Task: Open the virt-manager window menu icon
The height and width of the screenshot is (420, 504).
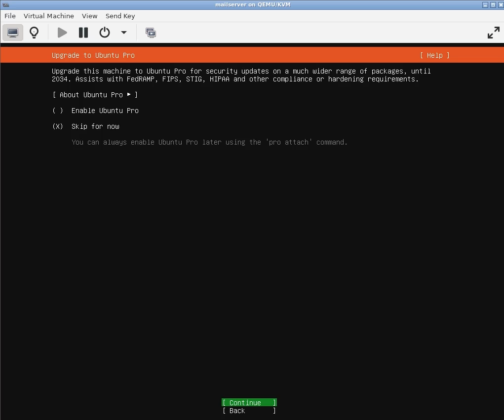Action: pos(6,5)
